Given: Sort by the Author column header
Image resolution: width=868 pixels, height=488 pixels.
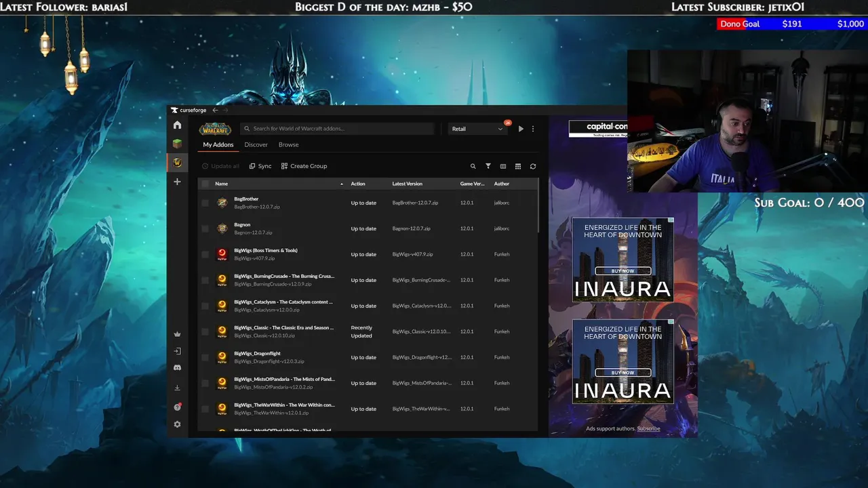Looking at the screenshot, I should coord(502,184).
